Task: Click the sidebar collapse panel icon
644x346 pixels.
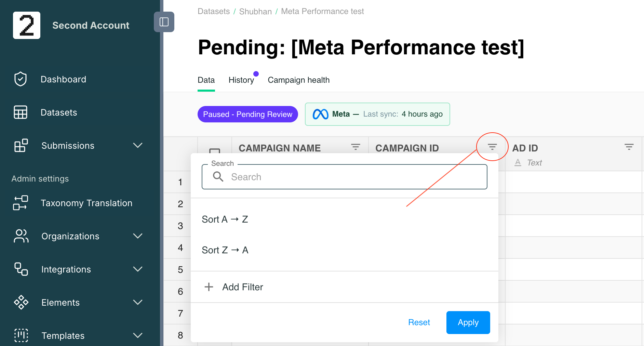Action: (164, 22)
